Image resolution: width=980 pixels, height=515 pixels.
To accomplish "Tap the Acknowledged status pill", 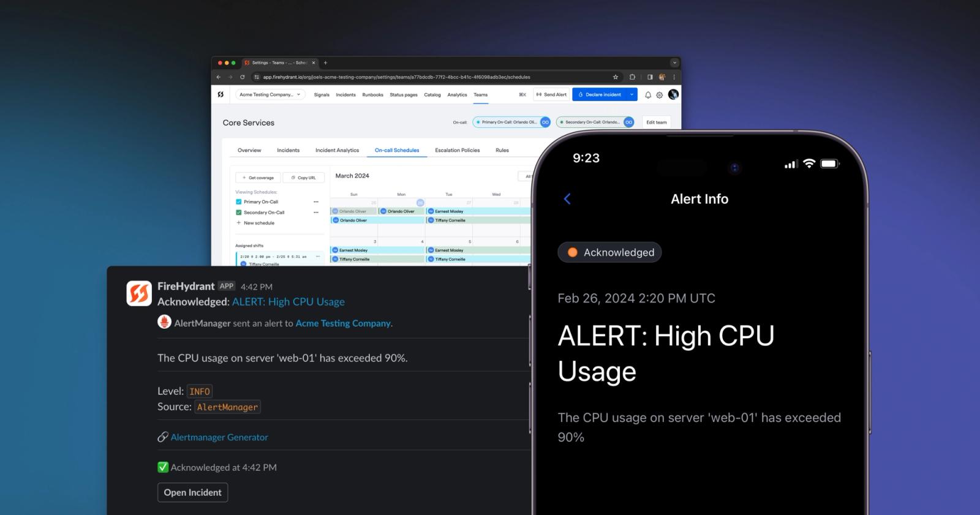I will click(609, 252).
